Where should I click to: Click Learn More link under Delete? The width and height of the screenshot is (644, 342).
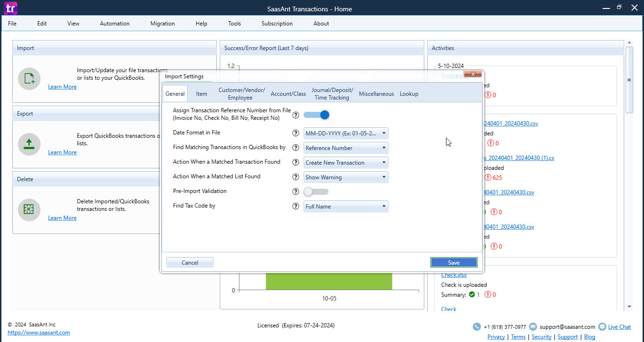pos(62,218)
